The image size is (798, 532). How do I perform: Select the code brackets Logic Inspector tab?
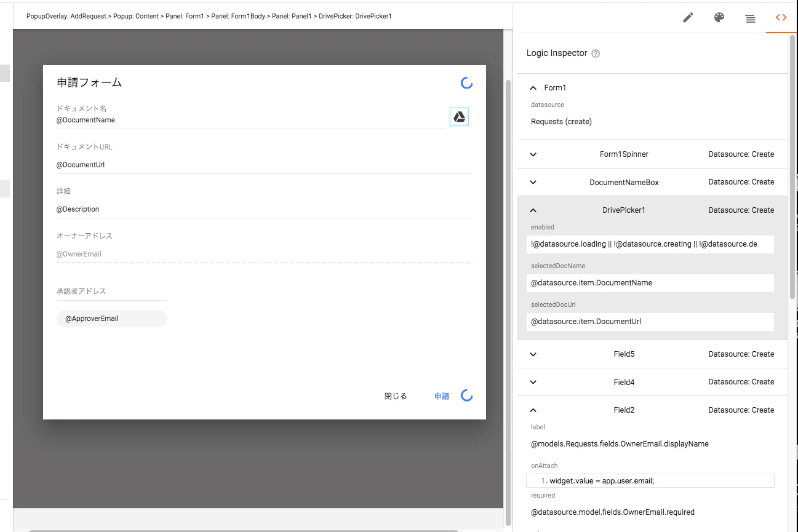click(781, 18)
